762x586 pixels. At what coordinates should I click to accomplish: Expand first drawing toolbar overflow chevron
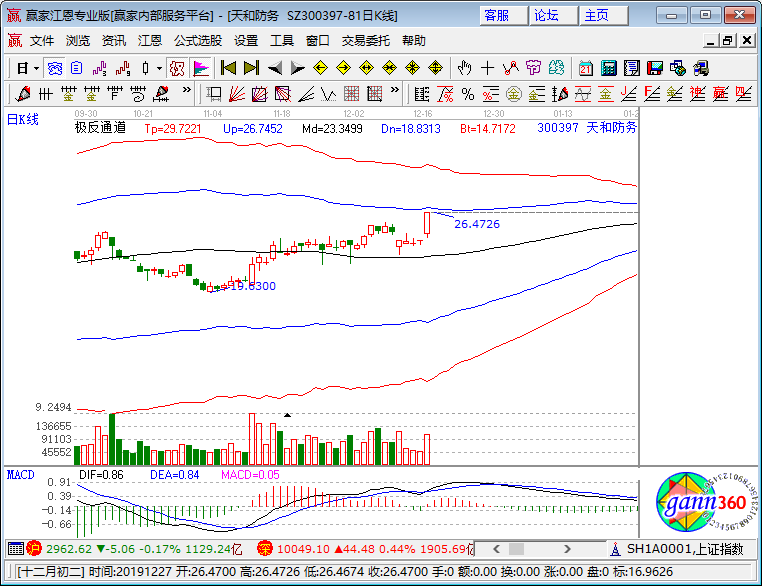(x=187, y=90)
